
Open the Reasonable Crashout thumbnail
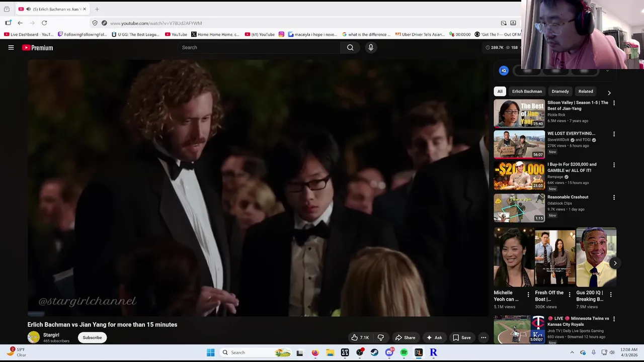click(519, 208)
